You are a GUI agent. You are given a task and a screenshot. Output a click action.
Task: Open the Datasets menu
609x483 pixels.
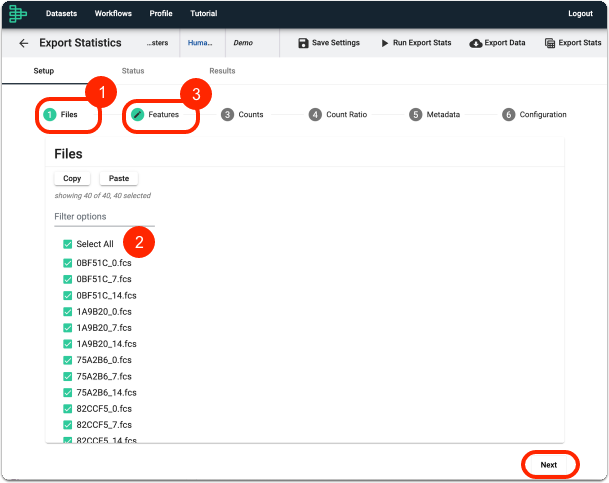click(61, 14)
